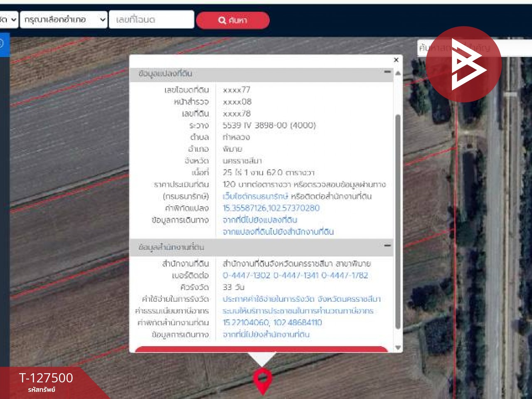Click the popup scrollbar down arrow
Image resolution: width=532 pixels, height=399 pixels.
pos(398,347)
